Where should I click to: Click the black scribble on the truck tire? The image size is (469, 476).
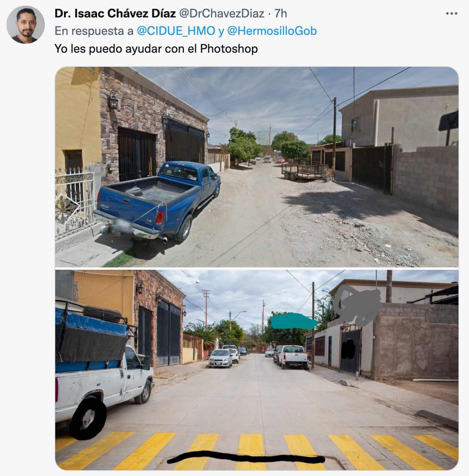click(x=88, y=418)
